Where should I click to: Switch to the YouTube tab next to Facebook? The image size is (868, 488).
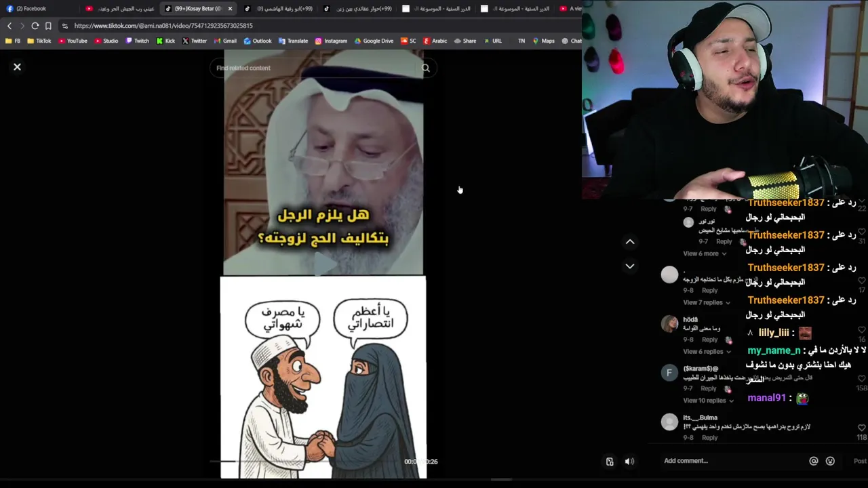click(120, 9)
